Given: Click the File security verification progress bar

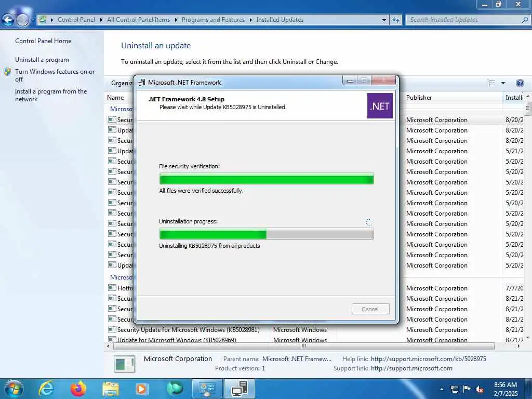Looking at the screenshot, I should pyautogui.click(x=267, y=179).
